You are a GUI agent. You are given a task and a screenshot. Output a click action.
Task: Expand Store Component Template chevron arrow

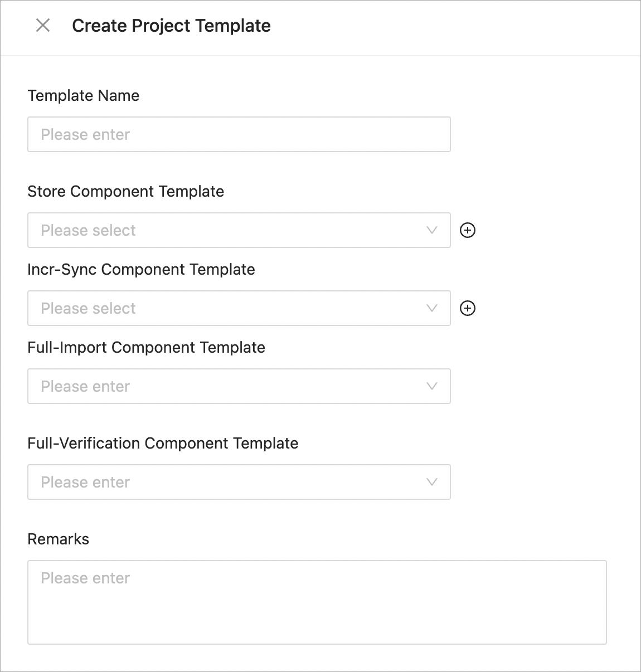431,230
